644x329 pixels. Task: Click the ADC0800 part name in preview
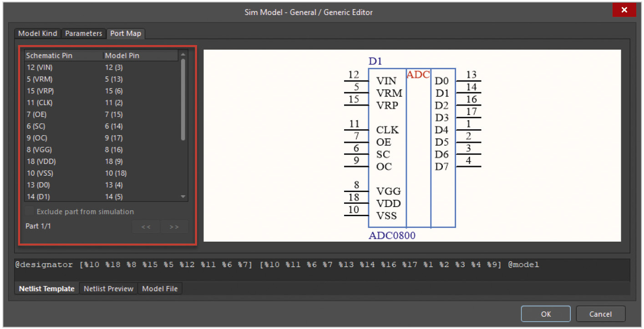pyautogui.click(x=392, y=236)
